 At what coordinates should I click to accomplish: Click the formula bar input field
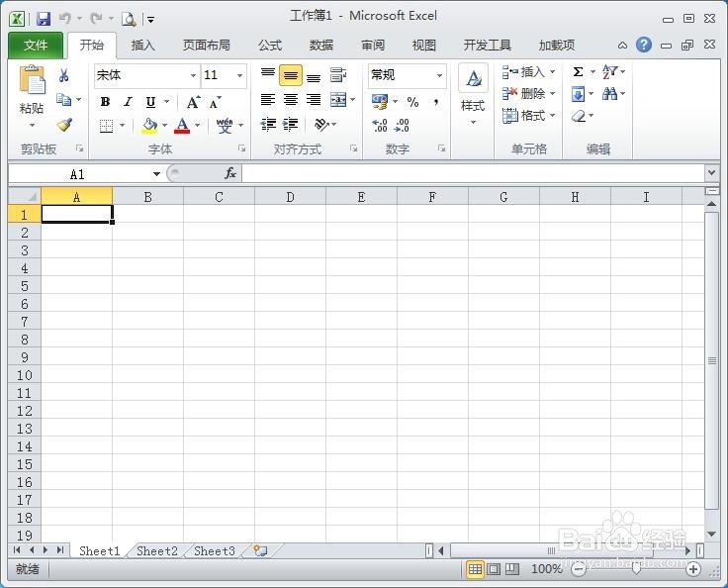[473, 173]
